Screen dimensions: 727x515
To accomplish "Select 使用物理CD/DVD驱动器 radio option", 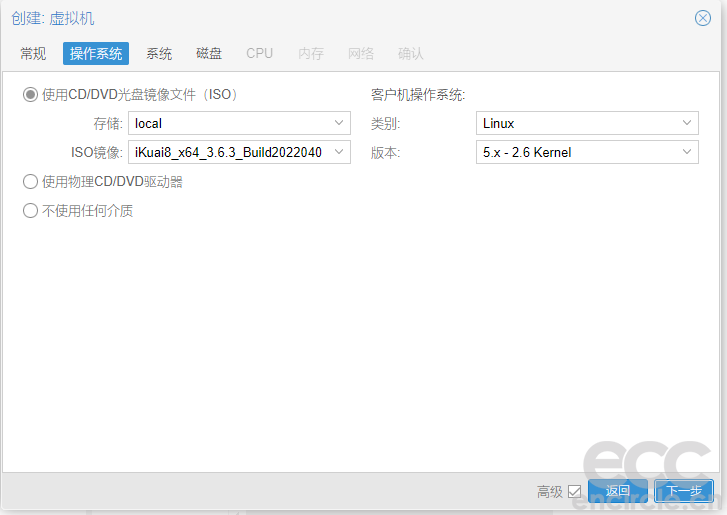I will click(x=30, y=182).
